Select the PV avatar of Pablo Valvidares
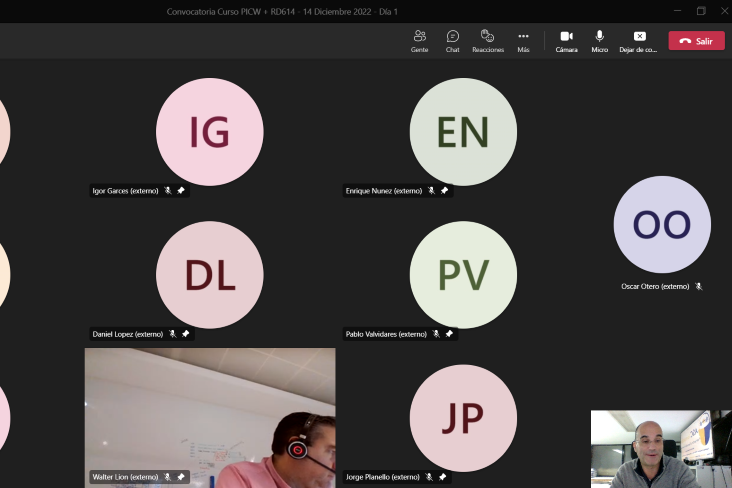Viewport: 732px width, 488px height. click(463, 275)
